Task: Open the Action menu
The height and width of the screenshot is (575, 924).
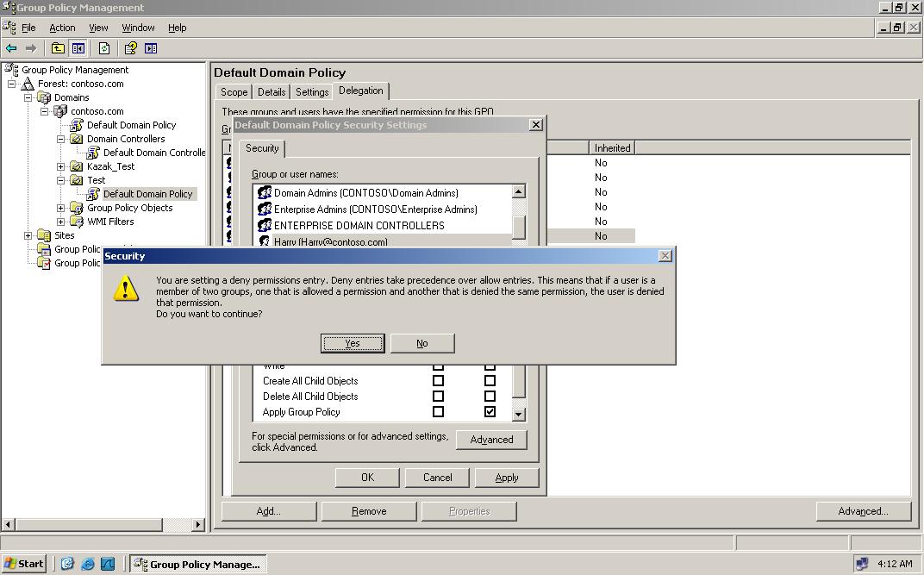Action: pos(62,28)
